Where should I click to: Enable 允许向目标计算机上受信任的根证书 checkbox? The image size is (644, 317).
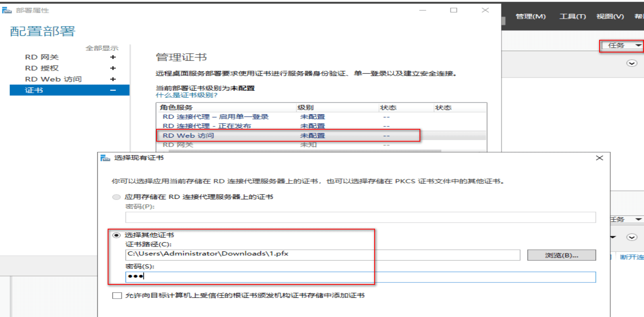(x=117, y=296)
